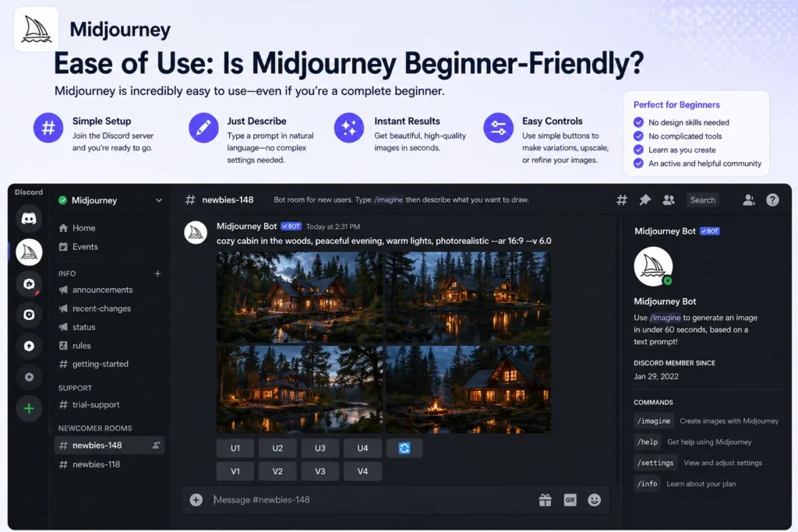Click checkmark beside An active and helpful community

point(638,164)
